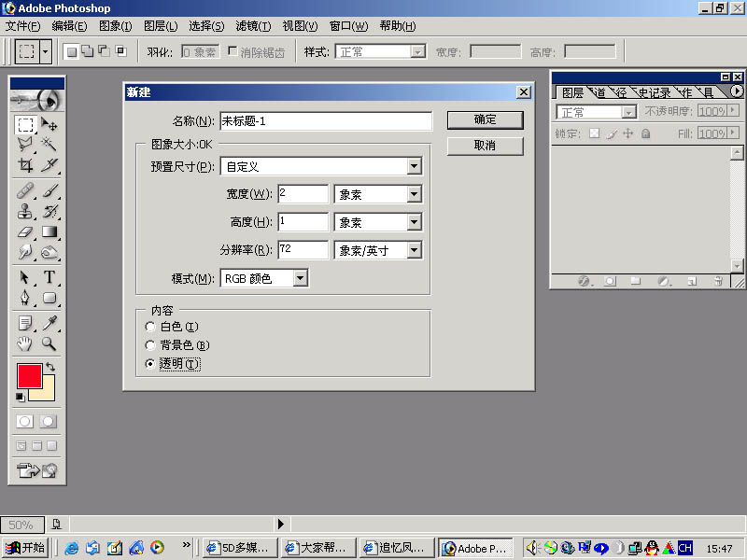Jump to ImageReady button

(x=36, y=470)
